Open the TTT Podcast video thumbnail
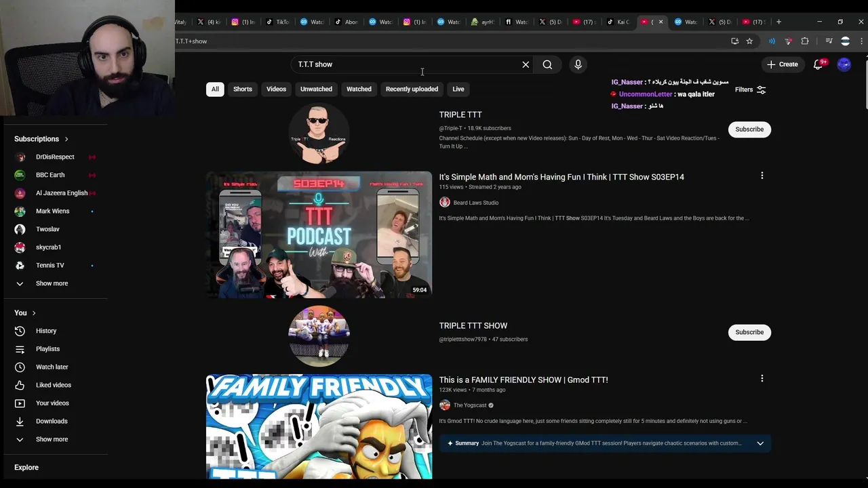This screenshot has height=488, width=868. coord(319,235)
